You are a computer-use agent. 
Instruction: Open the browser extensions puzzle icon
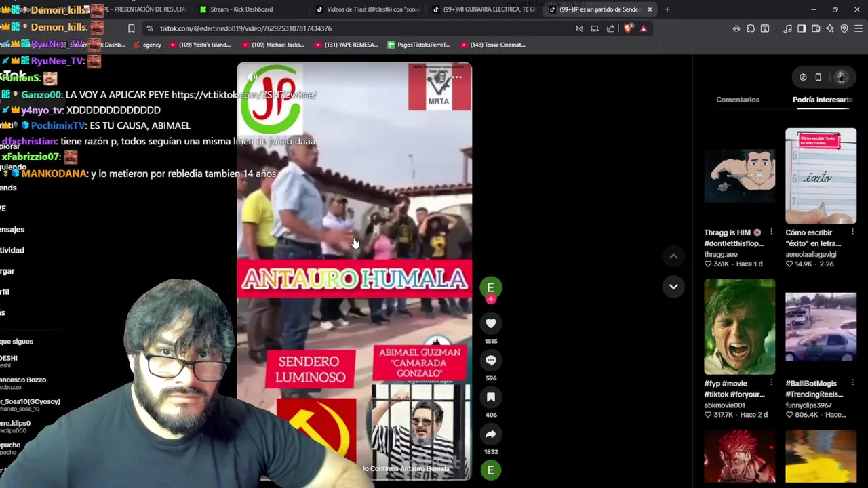pyautogui.click(x=751, y=28)
